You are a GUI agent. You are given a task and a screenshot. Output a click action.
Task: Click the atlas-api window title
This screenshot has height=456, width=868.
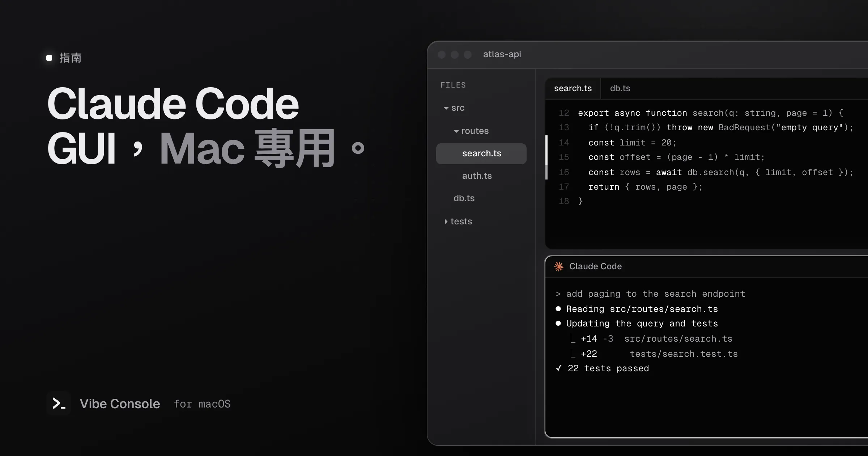click(502, 54)
